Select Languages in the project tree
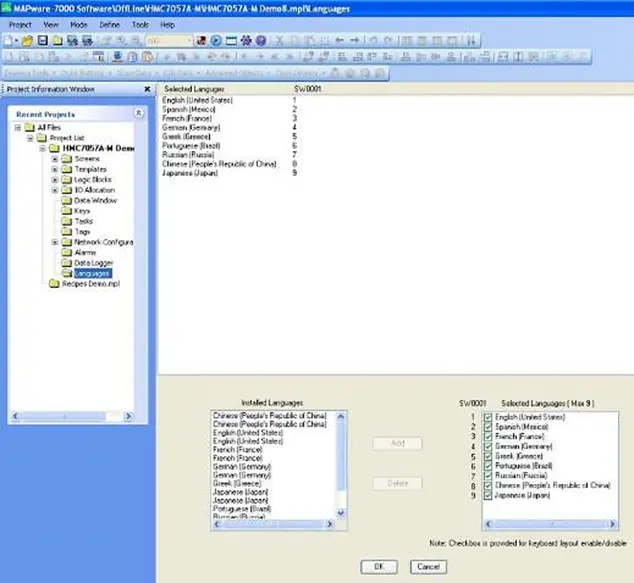The width and height of the screenshot is (634, 583). point(93,274)
